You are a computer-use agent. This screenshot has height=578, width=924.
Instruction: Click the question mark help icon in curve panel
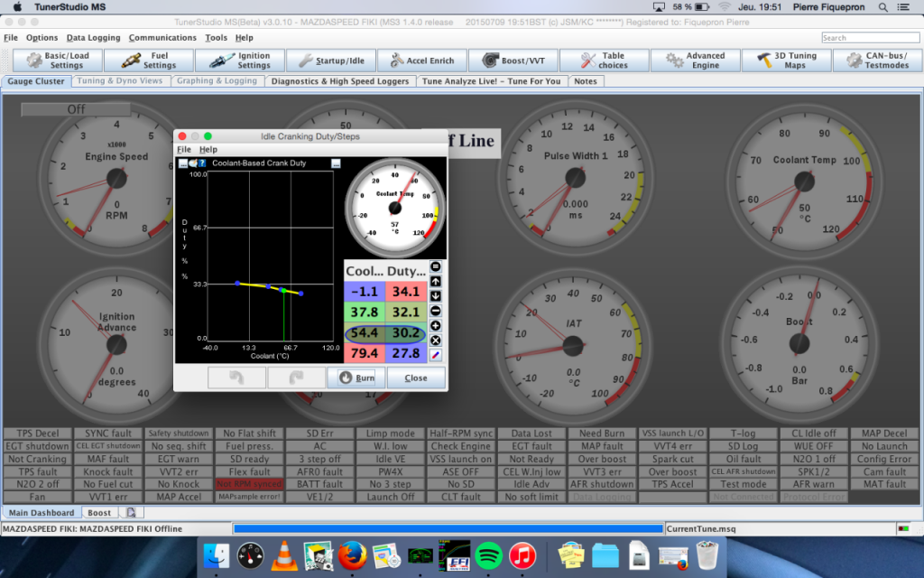click(202, 163)
